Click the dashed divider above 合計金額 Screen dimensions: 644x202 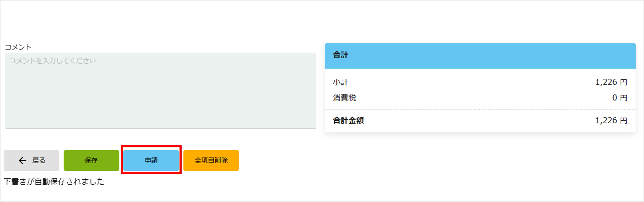(x=480, y=110)
